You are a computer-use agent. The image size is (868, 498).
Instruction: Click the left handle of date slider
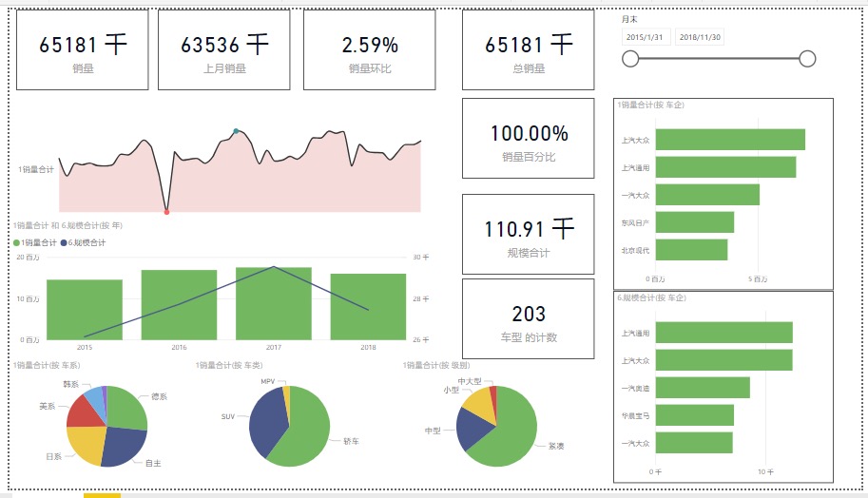click(630, 59)
